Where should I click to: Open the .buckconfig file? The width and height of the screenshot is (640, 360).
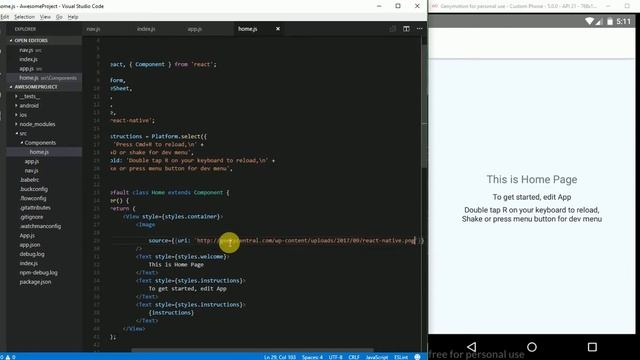(x=33, y=189)
